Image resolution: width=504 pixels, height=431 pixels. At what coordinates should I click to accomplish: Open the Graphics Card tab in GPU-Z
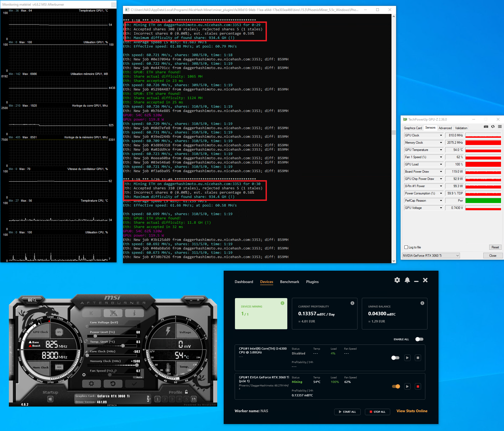[413, 128]
